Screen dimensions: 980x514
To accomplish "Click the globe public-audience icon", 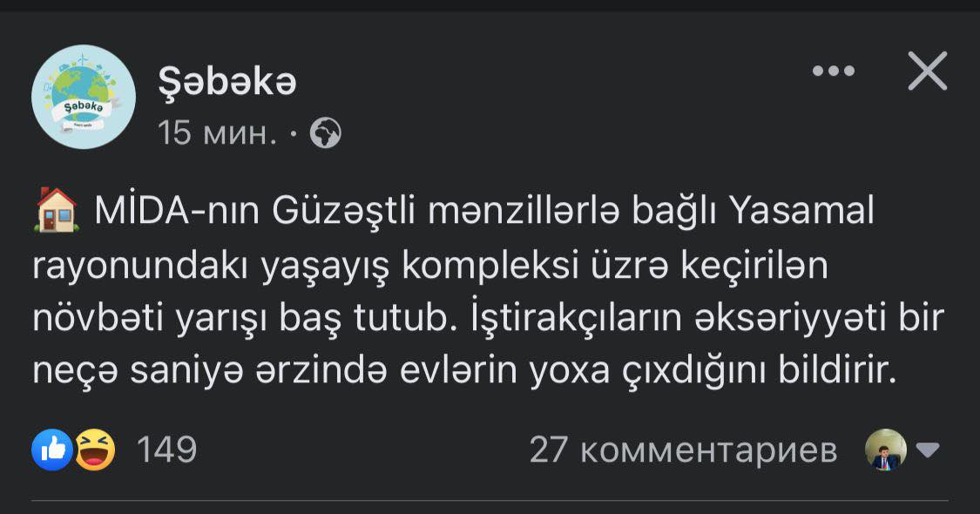I will (x=326, y=133).
